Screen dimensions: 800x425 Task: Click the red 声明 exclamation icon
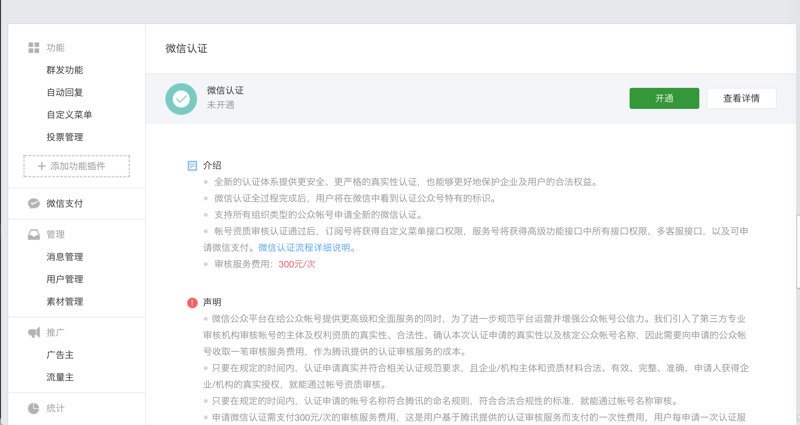[x=192, y=303]
